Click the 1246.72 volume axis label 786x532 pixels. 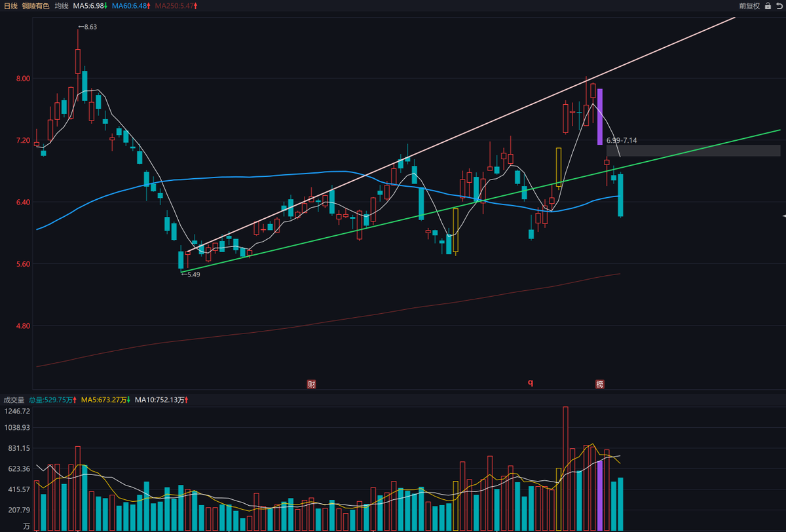point(17,411)
